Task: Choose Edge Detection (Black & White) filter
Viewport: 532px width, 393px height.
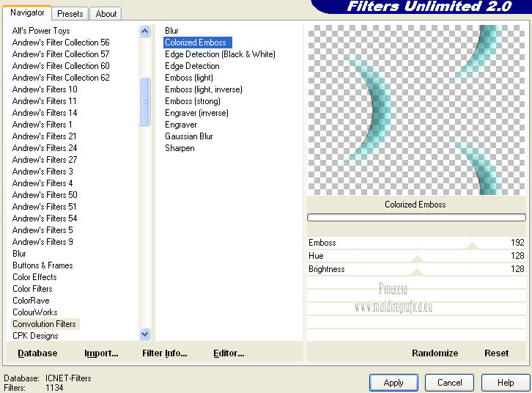Action: pos(220,54)
